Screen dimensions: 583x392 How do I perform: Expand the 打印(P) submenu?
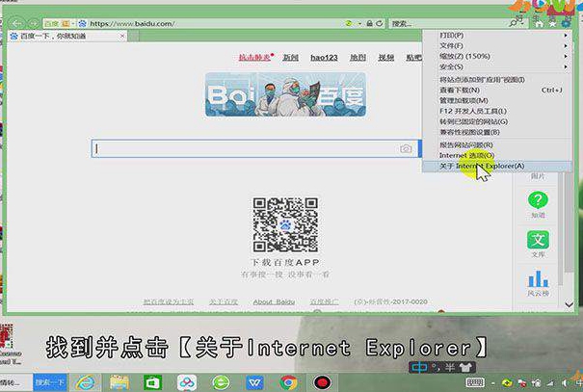click(x=497, y=36)
